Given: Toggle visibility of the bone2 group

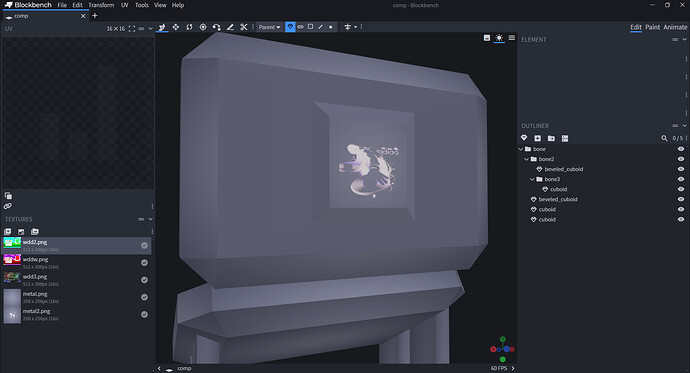Looking at the screenshot, I should pyautogui.click(x=681, y=159).
